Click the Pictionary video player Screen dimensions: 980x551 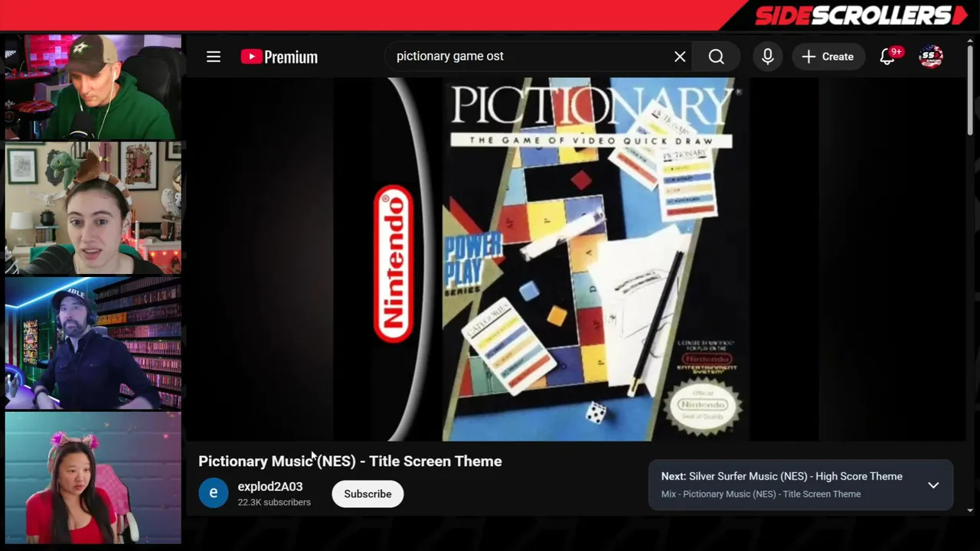tap(576, 259)
